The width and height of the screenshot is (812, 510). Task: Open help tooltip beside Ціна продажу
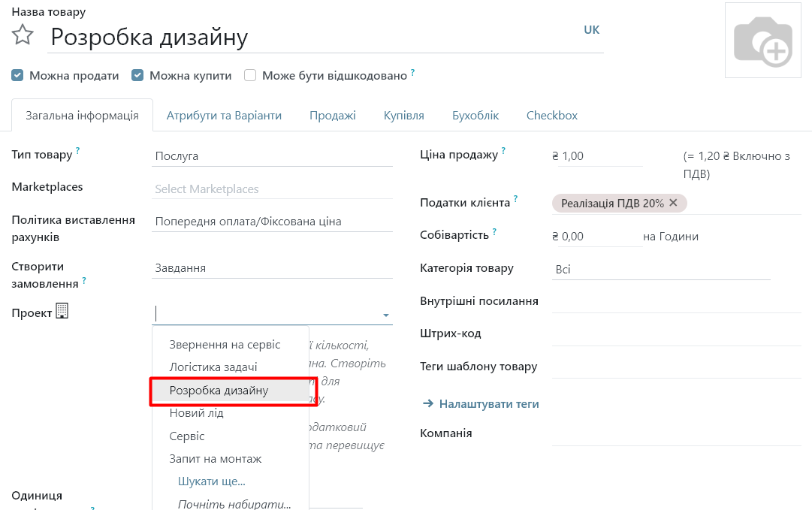503,151
